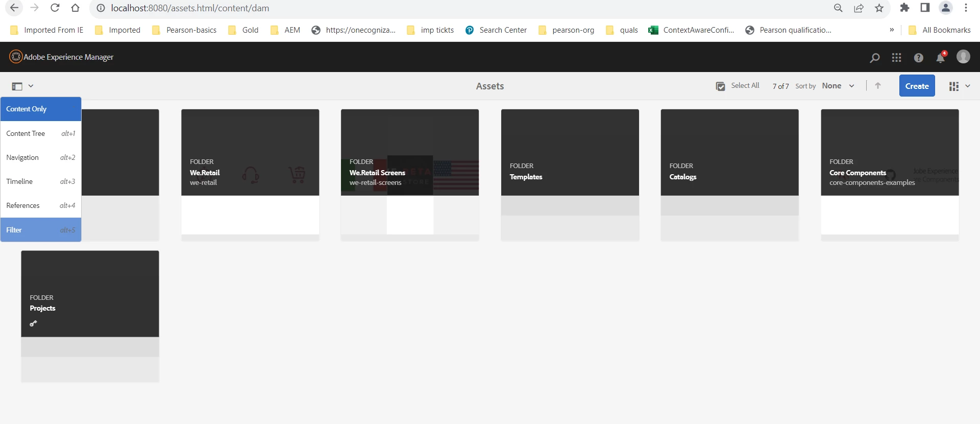The image size is (980, 424).
Task: Open pearson-org bookmark folder
Action: 567,30
